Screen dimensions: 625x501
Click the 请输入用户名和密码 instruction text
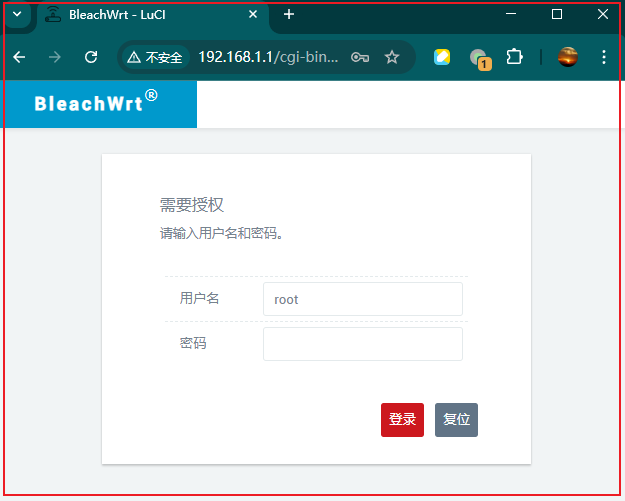pyautogui.click(x=222, y=233)
